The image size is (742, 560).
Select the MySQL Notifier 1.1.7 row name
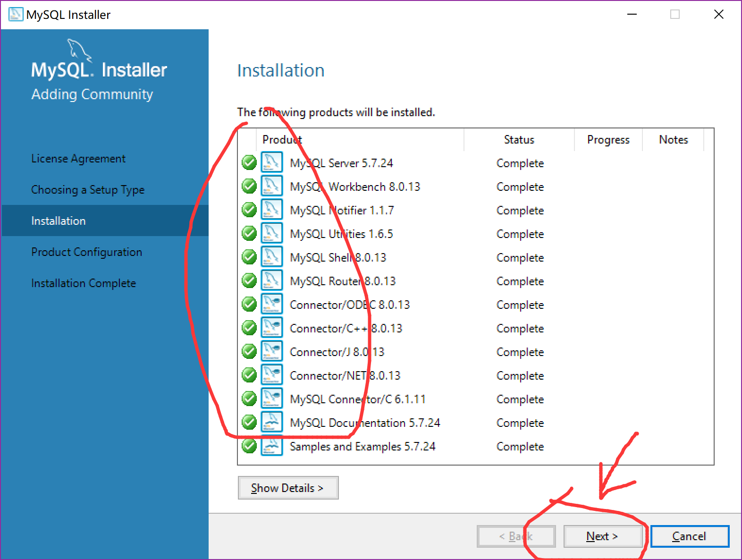coord(342,211)
